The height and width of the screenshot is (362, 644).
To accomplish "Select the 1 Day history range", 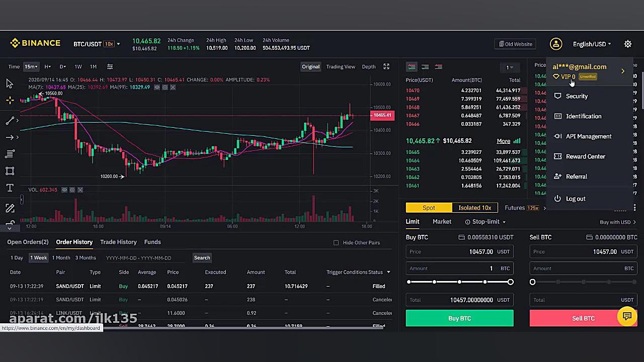I will [17, 258].
